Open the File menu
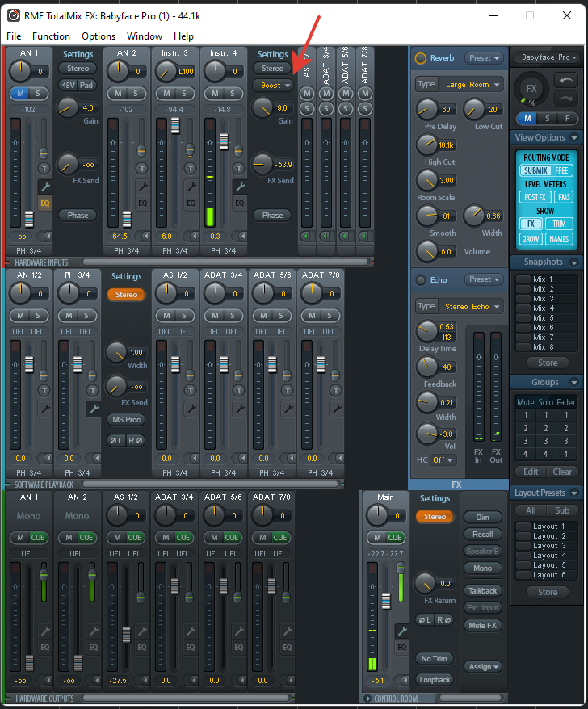The image size is (588, 709). (14, 36)
